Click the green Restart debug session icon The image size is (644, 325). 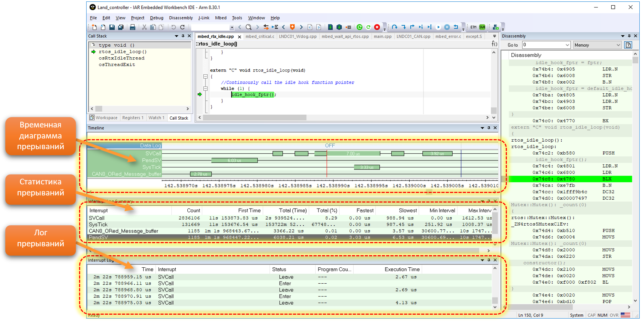pos(359,27)
